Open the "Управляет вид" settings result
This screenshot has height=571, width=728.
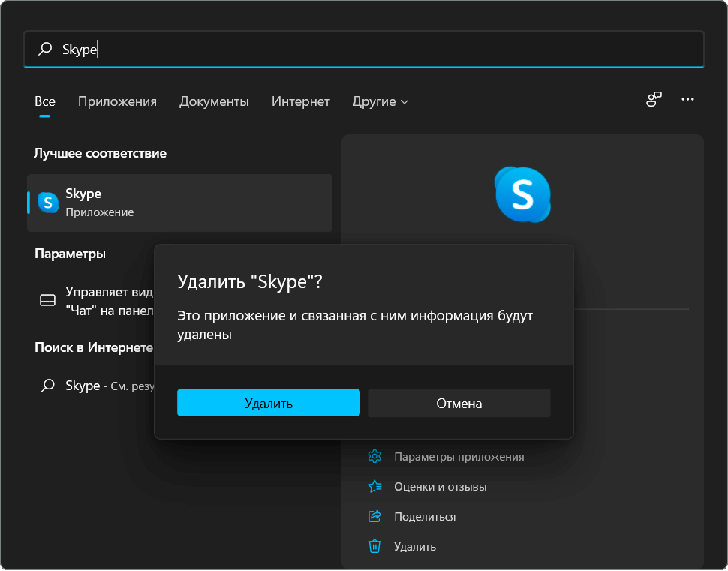tap(109, 300)
